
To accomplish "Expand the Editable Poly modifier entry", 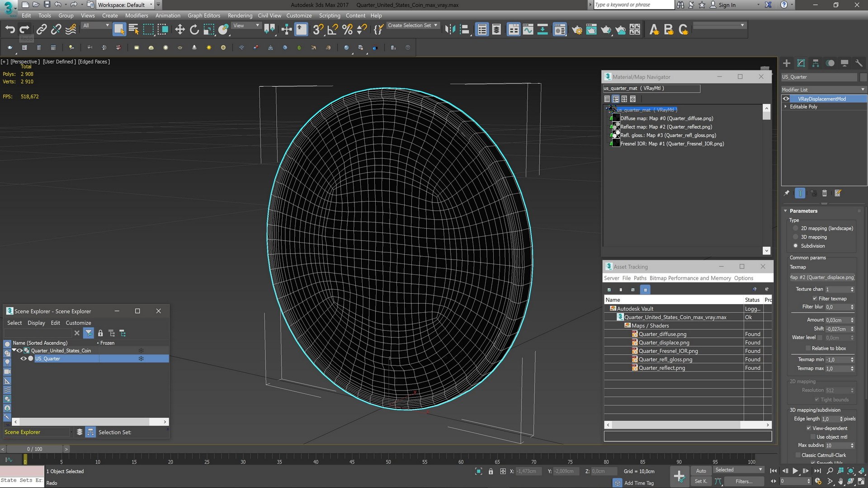I will click(x=785, y=107).
